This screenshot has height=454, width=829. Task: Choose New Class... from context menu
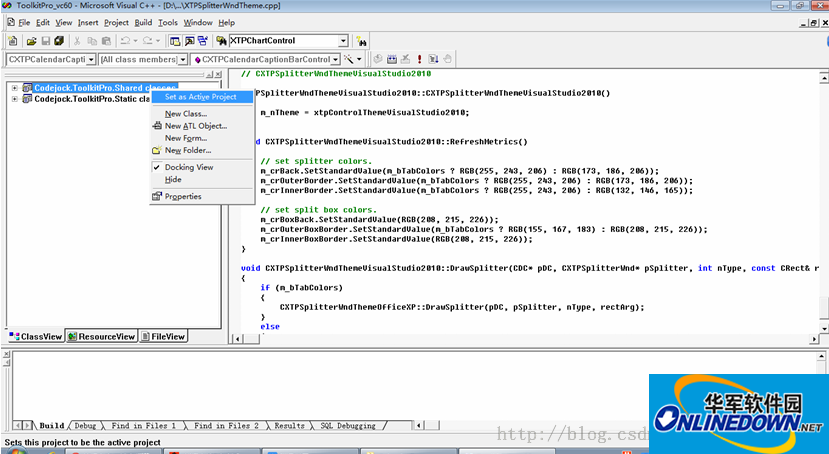coord(202,114)
